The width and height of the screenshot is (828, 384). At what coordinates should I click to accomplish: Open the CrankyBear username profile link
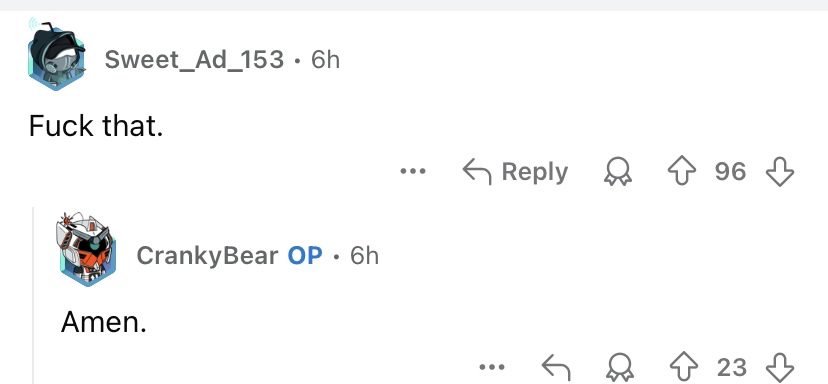pyautogui.click(x=207, y=256)
